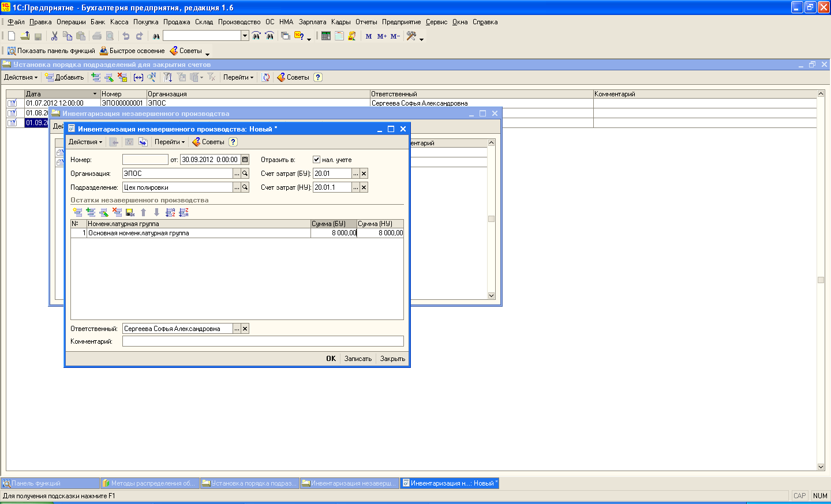Click the select button for Счет затрат (НУ)

point(355,187)
